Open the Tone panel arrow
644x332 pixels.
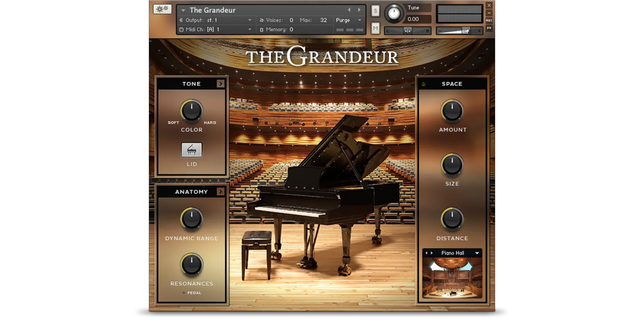coord(220,84)
